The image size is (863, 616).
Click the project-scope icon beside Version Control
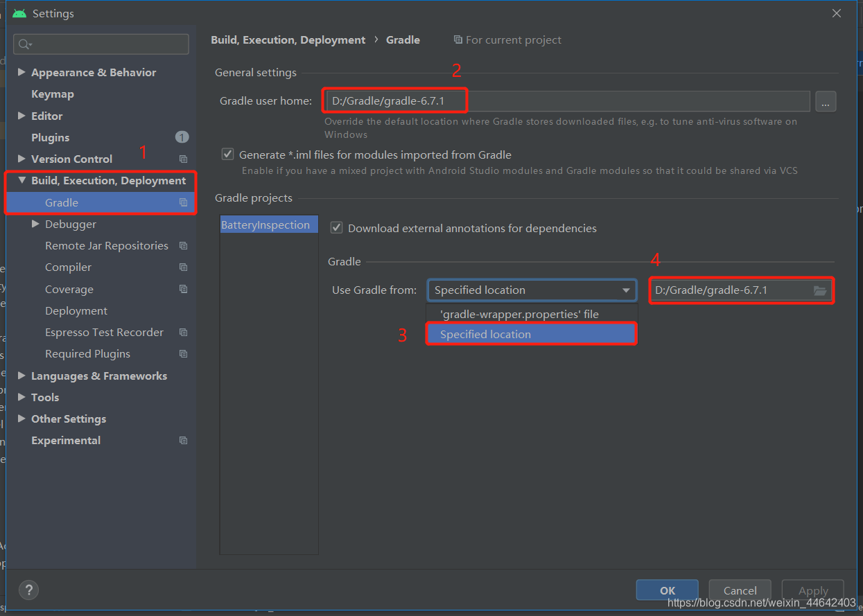(183, 159)
